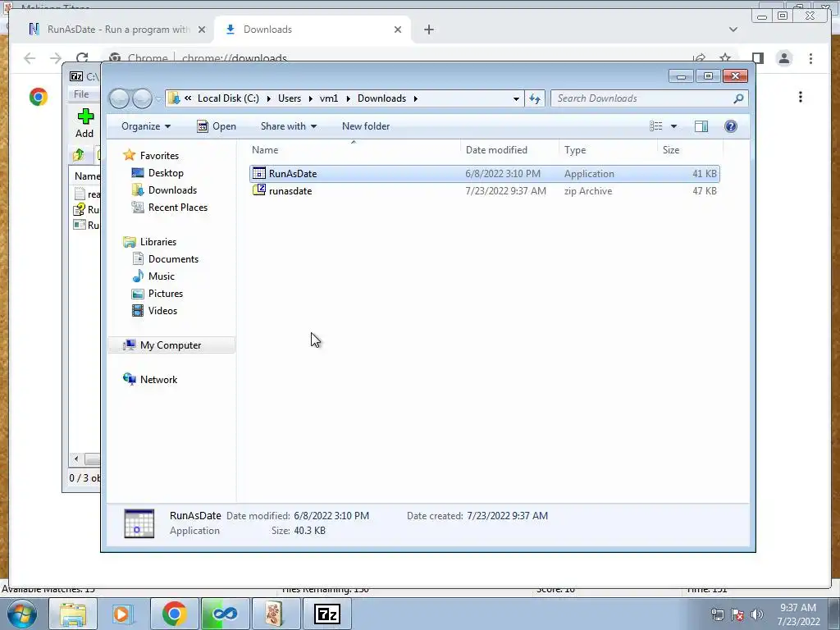This screenshot has width=840, height=630.
Task: Select the runasdate zip archive
Action: pyautogui.click(x=484, y=190)
